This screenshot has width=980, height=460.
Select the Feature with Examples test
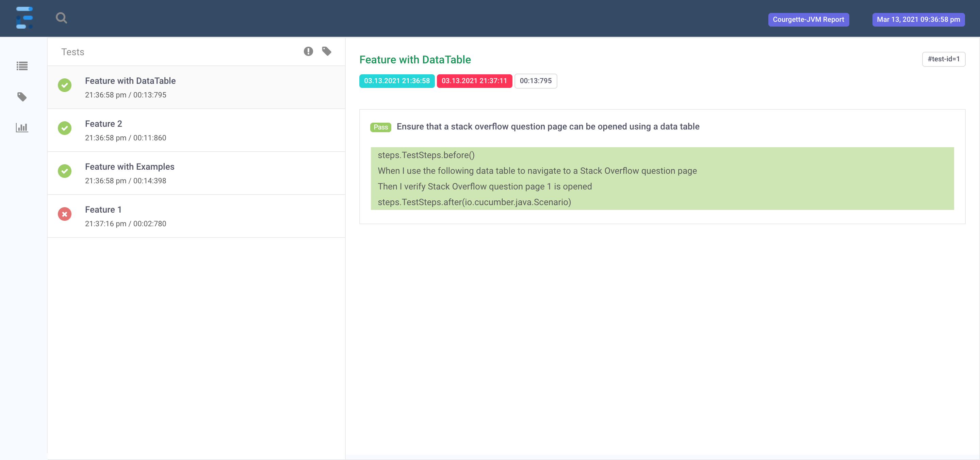point(129,166)
